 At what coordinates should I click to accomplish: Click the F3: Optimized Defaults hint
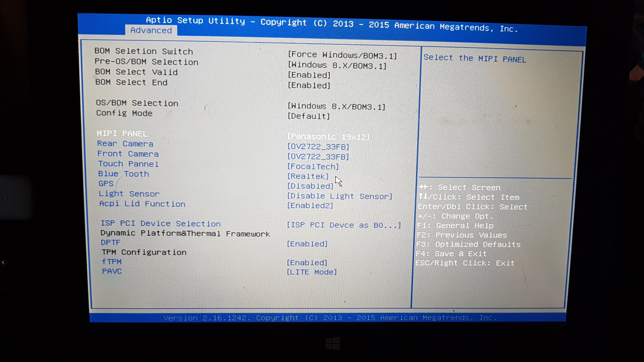(468, 244)
